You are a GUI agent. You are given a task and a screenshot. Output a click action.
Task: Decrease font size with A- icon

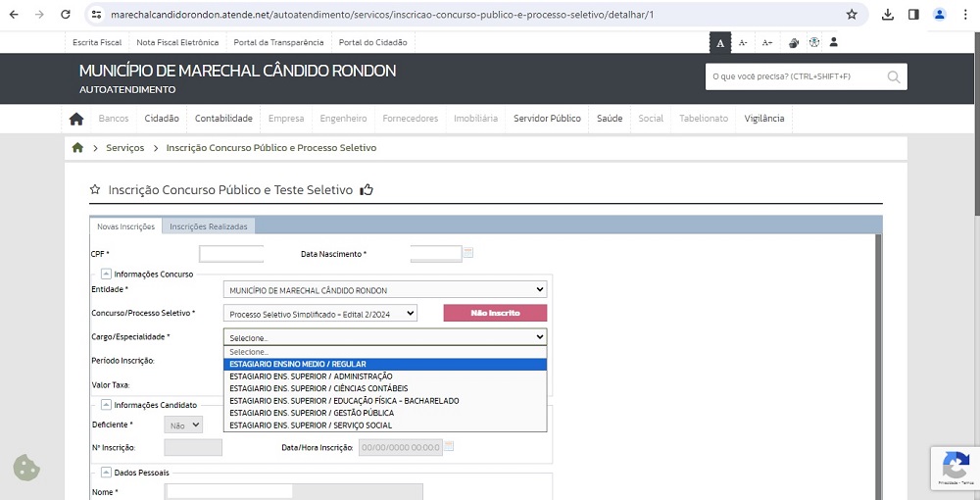pos(743,43)
